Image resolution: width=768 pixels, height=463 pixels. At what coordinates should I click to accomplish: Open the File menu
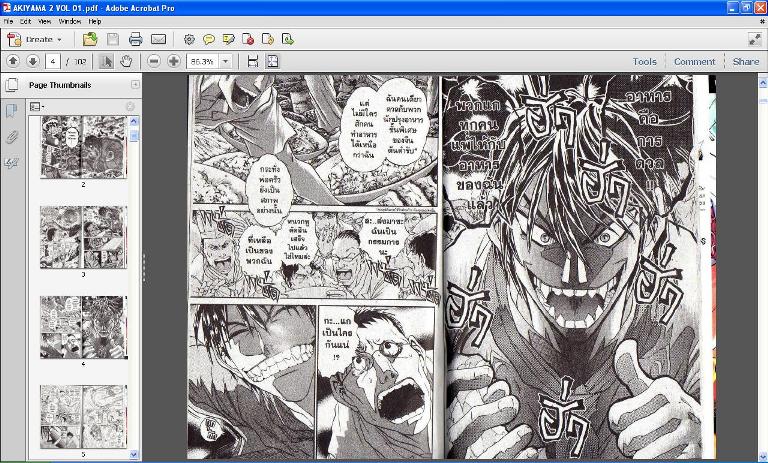pos(8,22)
